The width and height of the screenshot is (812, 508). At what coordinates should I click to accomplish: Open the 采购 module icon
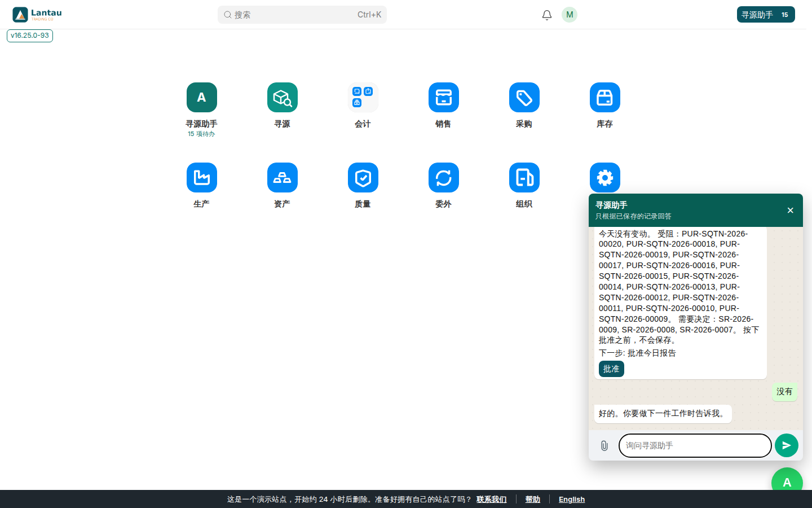click(524, 98)
